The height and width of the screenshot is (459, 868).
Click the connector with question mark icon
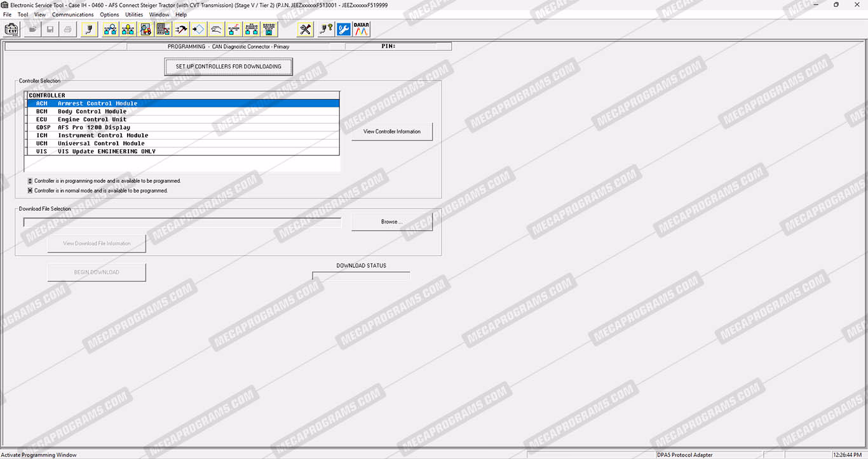(x=326, y=29)
